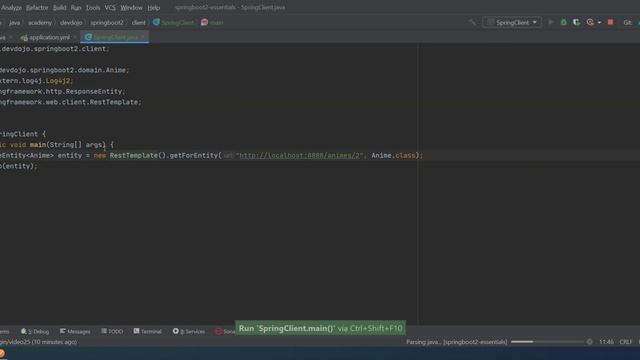Click the RestTemplate constructor in code
Screen dimensions: 640x360
[133, 156]
